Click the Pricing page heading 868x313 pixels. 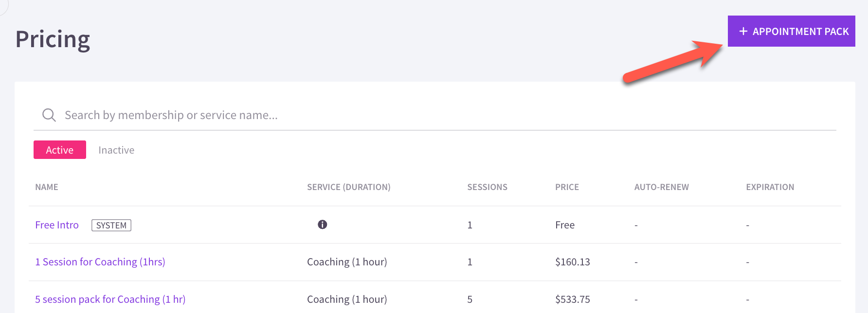point(53,40)
